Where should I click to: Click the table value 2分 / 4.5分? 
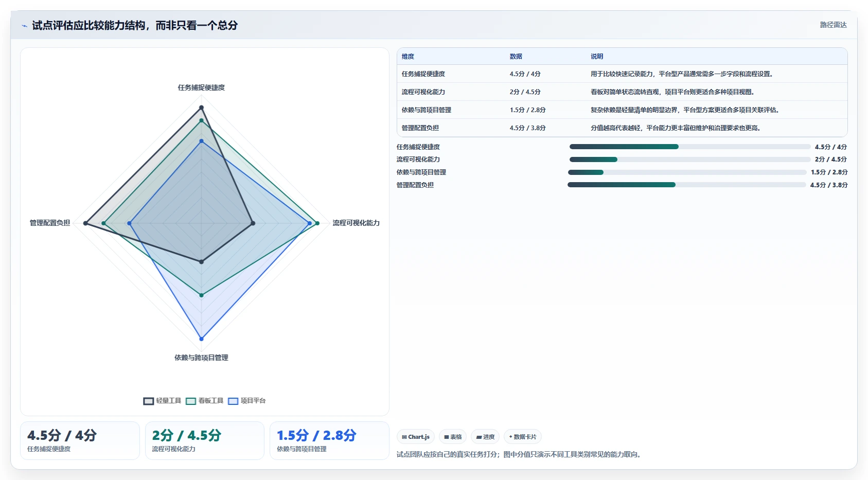525,92
